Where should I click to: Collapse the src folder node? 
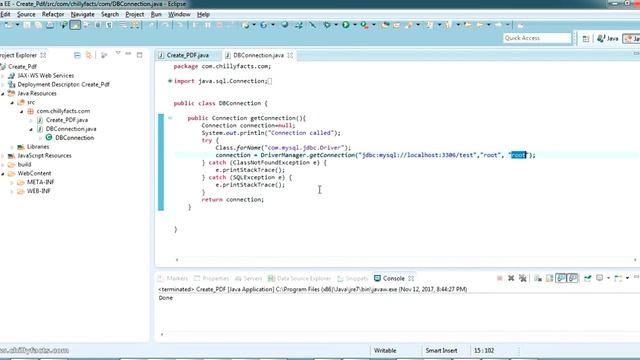coord(12,102)
